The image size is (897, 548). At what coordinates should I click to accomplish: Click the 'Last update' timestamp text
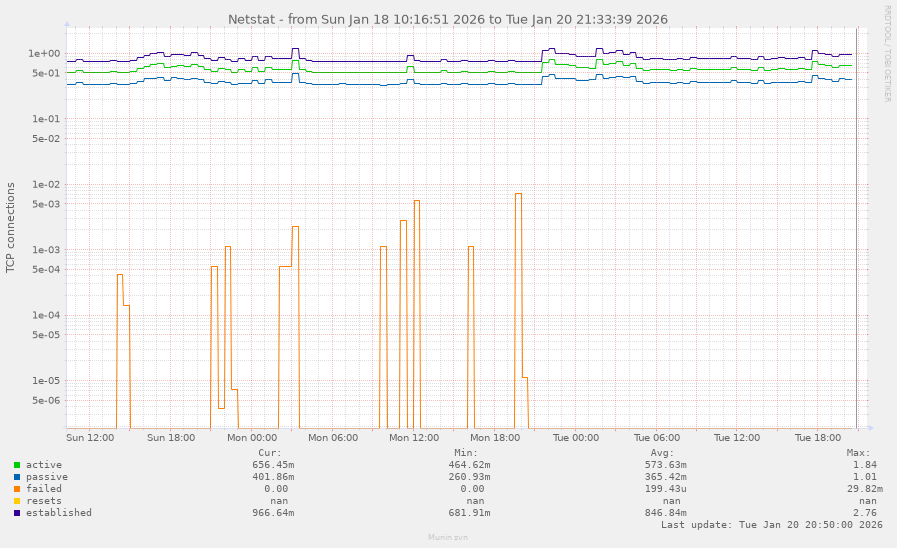click(x=771, y=524)
